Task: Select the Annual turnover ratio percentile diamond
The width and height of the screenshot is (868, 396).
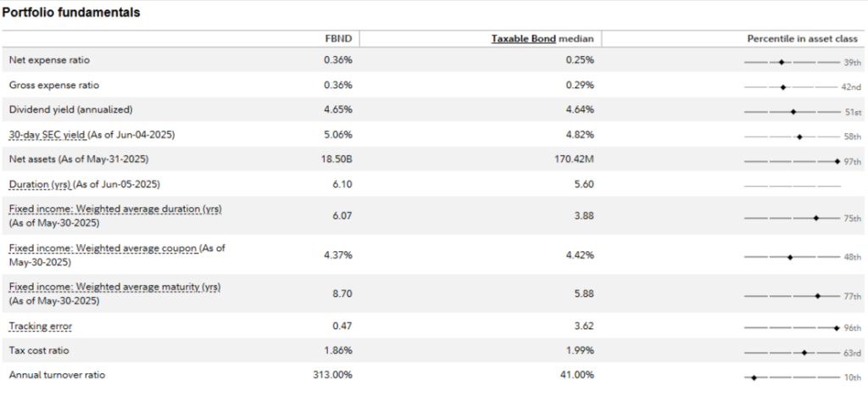Action: 754,376
